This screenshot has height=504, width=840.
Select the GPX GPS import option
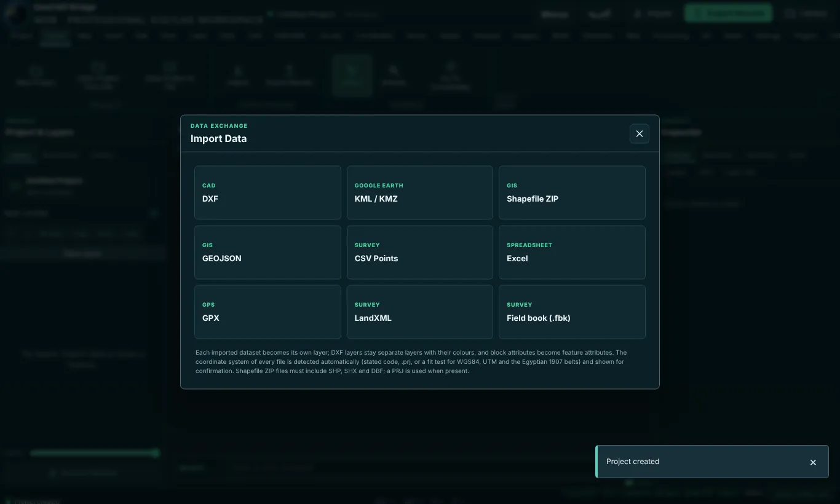click(267, 312)
